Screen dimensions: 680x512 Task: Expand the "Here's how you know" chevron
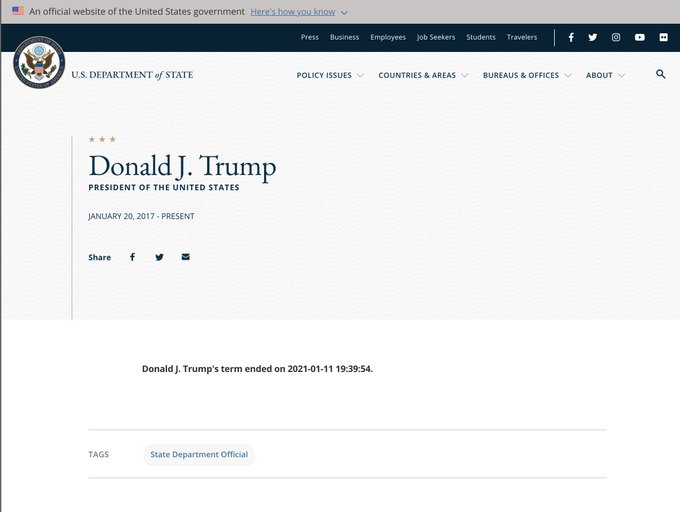[x=344, y=13]
